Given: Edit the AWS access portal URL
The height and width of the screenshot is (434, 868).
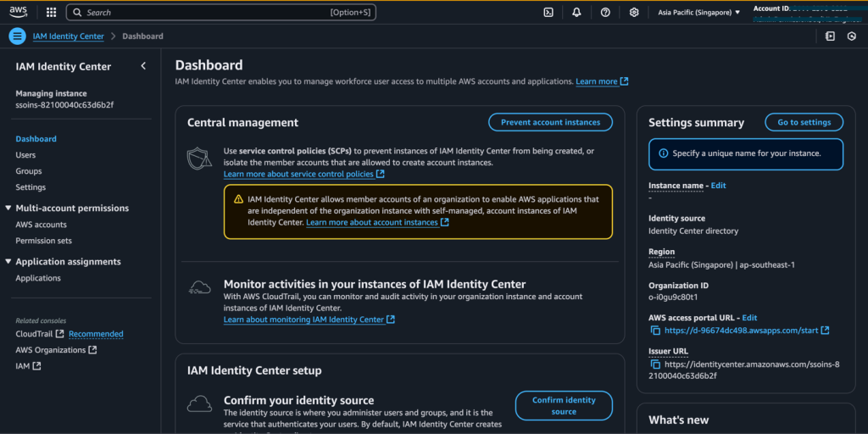Looking at the screenshot, I should click(x=749, y=318).
